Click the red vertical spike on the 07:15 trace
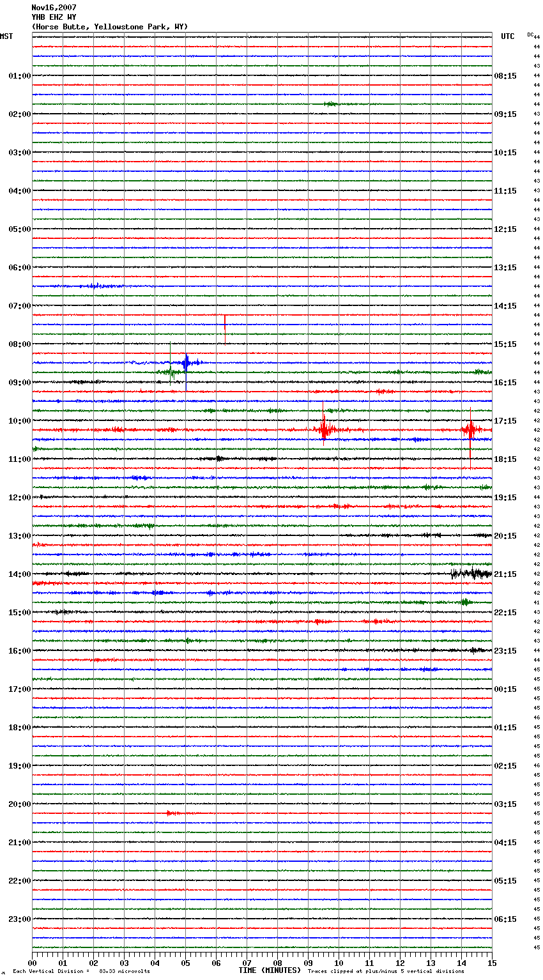543x980 pixels. point(225,329)
